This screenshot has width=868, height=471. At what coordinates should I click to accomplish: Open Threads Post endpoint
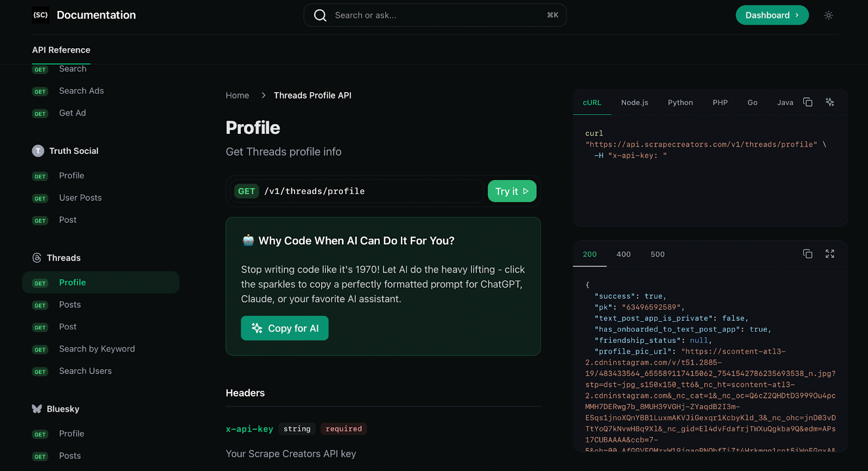tap(68, 327)
